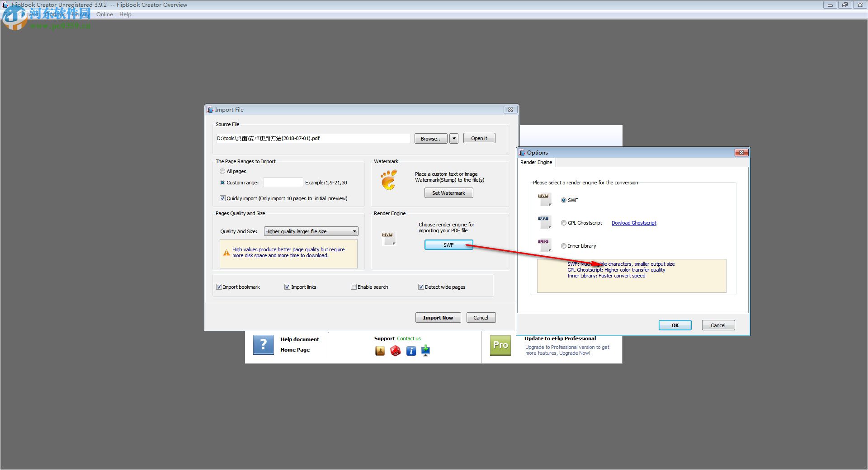Close the Import File dialog
This screenshot has height=470, width=868.
[510, 110]
